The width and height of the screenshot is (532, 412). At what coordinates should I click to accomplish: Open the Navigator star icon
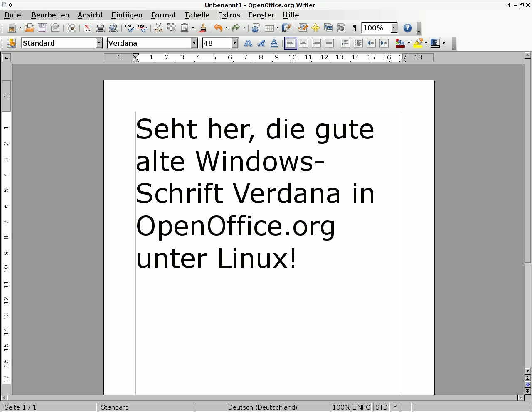[316, 28]
